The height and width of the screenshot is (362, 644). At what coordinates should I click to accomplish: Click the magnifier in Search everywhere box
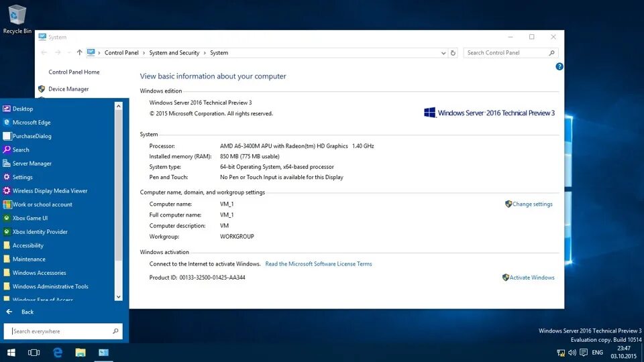coord(115,331)
